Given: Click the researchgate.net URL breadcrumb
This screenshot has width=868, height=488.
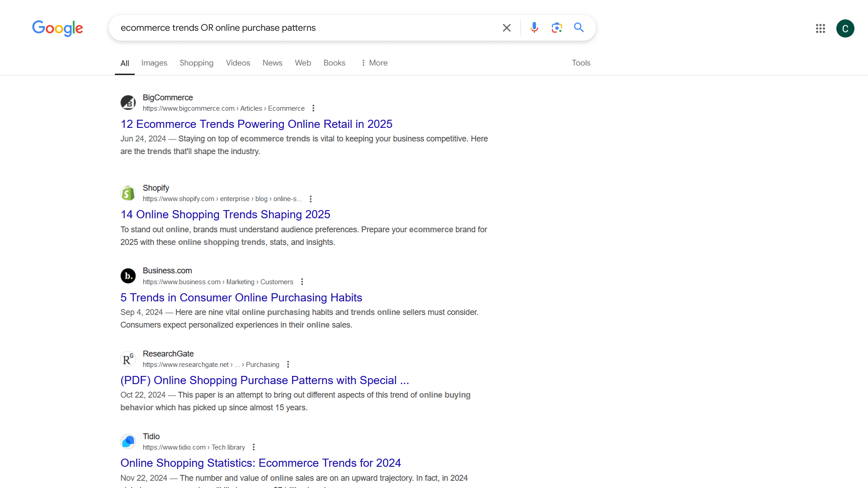Looking at the screenshot, I should pyautogui.click(x=211, y=365).
